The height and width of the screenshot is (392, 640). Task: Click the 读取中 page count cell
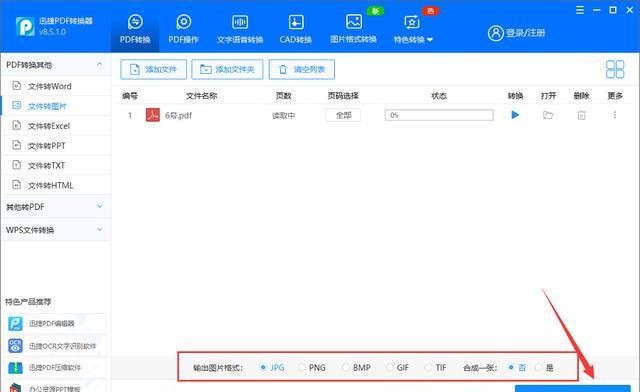click(283, 116)
